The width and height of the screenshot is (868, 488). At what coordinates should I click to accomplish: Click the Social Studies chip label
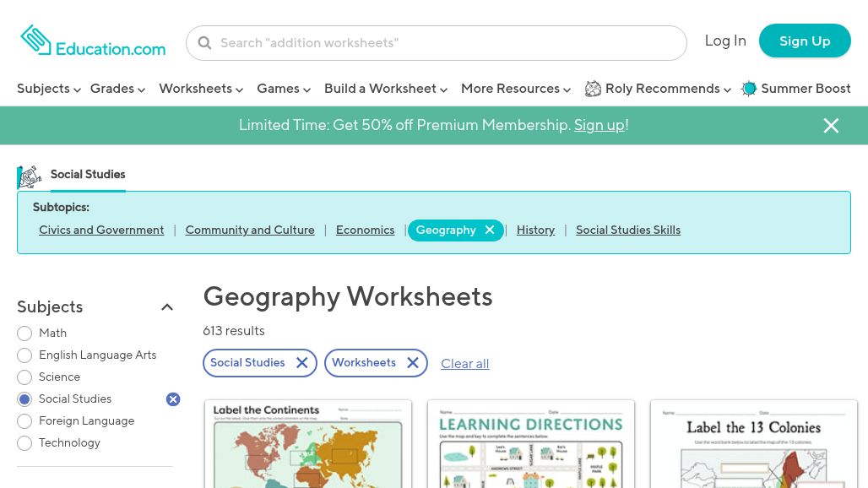[x=247, y=363]
